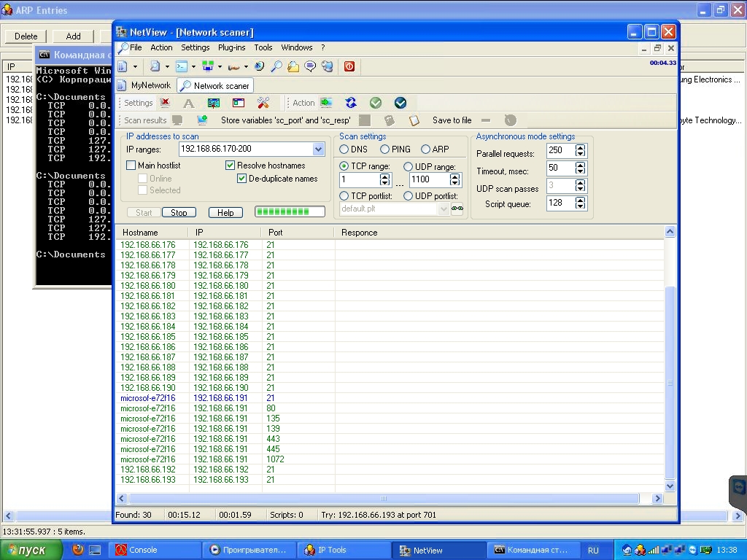Click the globe with arrow toolbar icon
The width and height of the screenshot is (747, 560).
click(x=259, y=66)
